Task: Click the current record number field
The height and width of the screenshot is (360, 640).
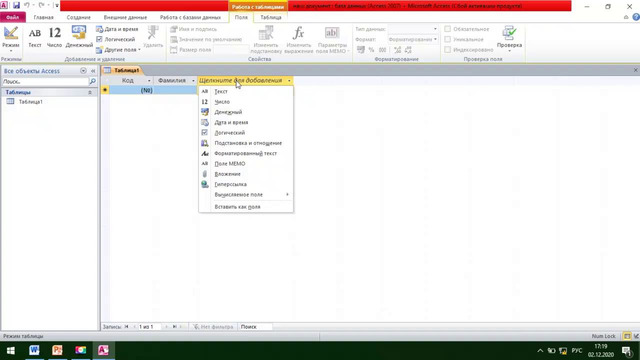Action: point(149,327)
